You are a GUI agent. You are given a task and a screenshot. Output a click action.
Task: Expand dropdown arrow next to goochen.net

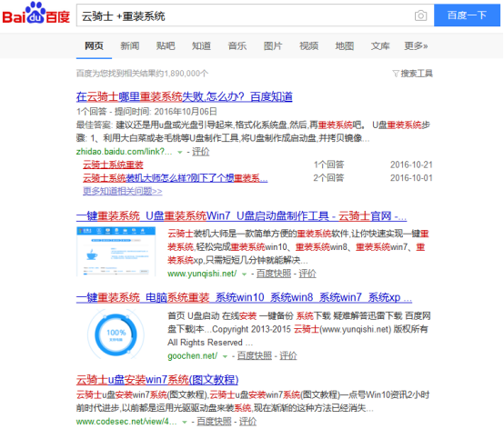225,356
